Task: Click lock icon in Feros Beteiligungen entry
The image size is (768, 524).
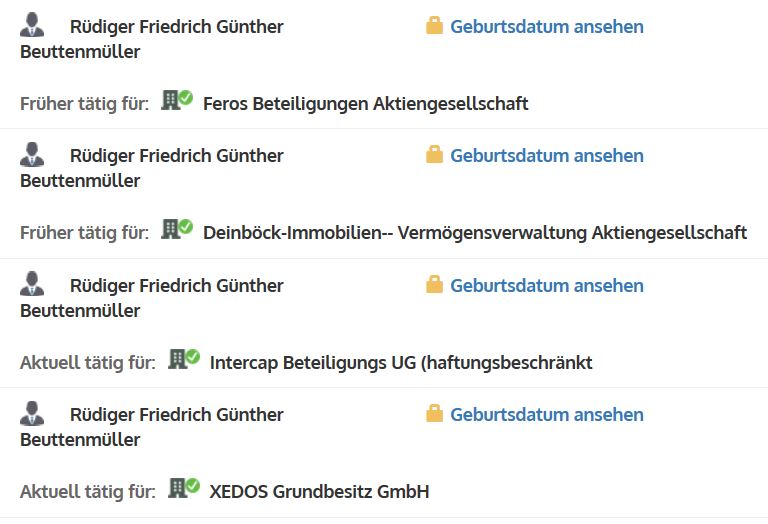Action: click(x=434, y=26)
